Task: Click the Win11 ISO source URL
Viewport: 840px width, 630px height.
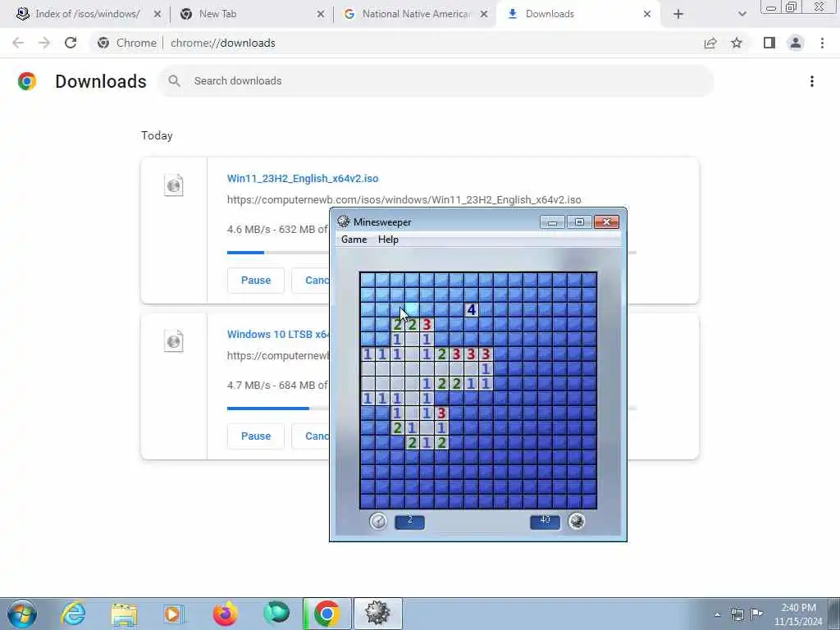Action: (404, 200)
